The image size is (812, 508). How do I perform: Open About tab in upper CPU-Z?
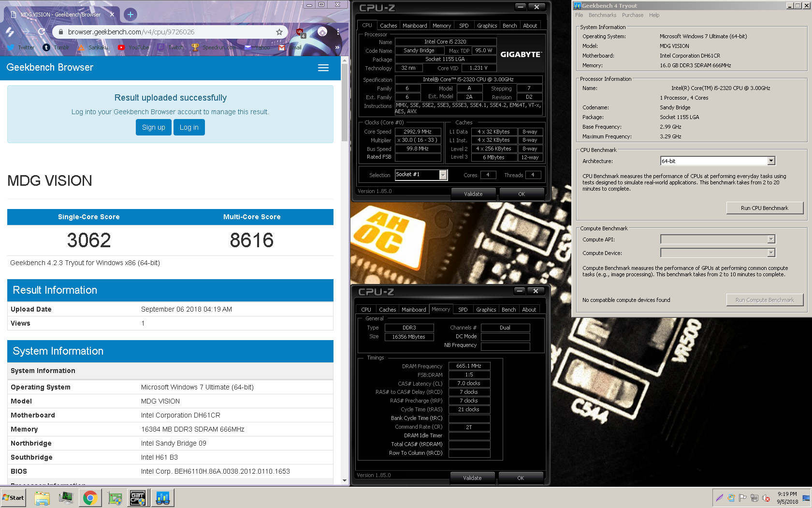point(530,26)
